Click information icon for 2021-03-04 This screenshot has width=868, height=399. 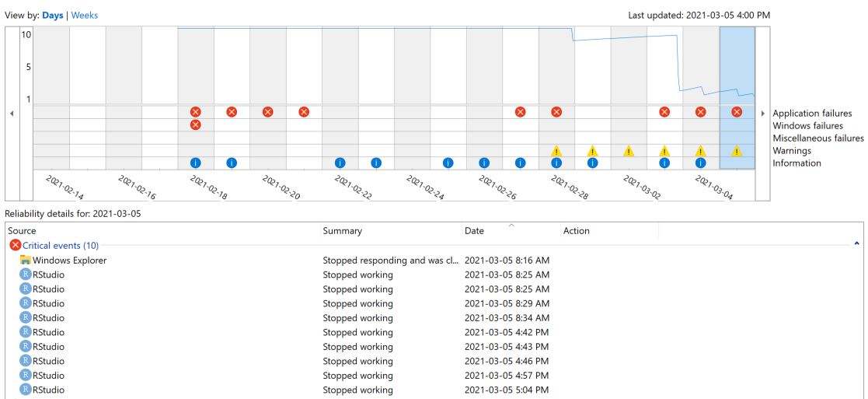point(701,163)
